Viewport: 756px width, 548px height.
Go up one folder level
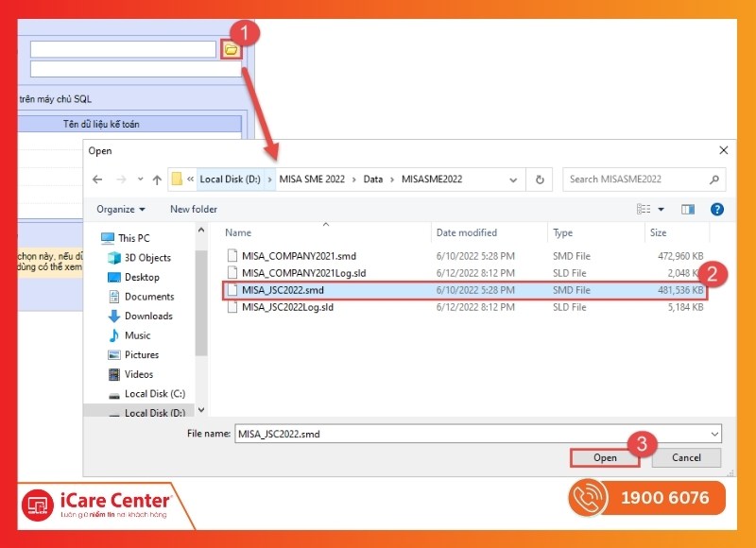tap(157, 180)
